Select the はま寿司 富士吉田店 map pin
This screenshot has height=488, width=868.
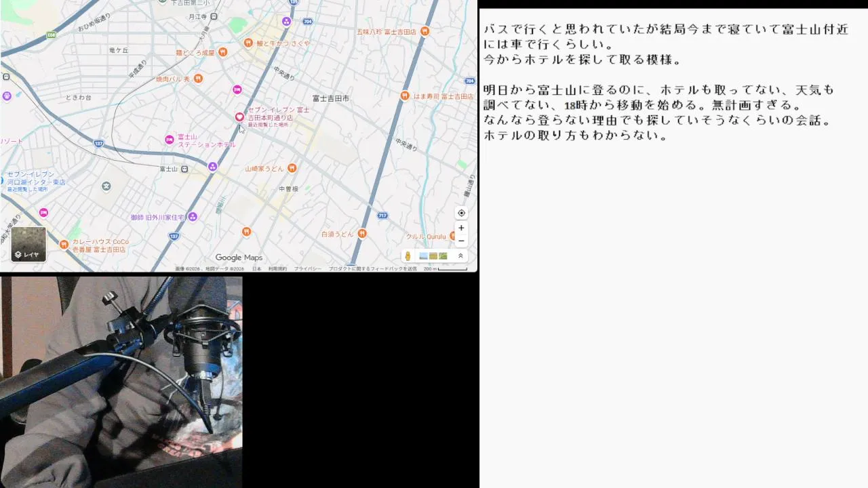405,96
